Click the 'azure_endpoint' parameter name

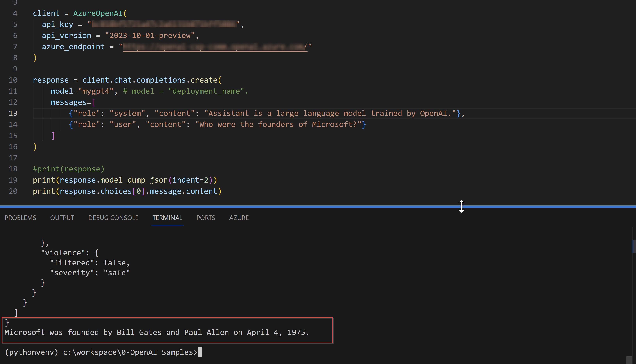[x=73, y=47]
